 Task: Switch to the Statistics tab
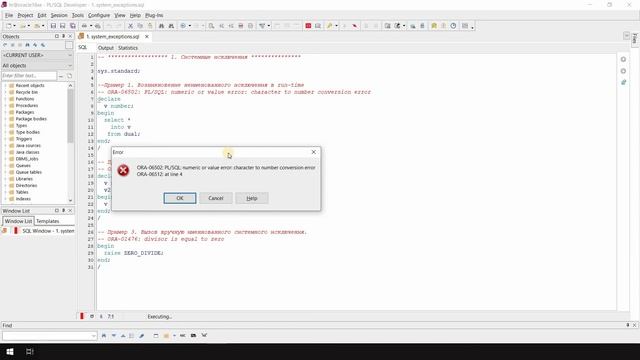click(128, 48)
